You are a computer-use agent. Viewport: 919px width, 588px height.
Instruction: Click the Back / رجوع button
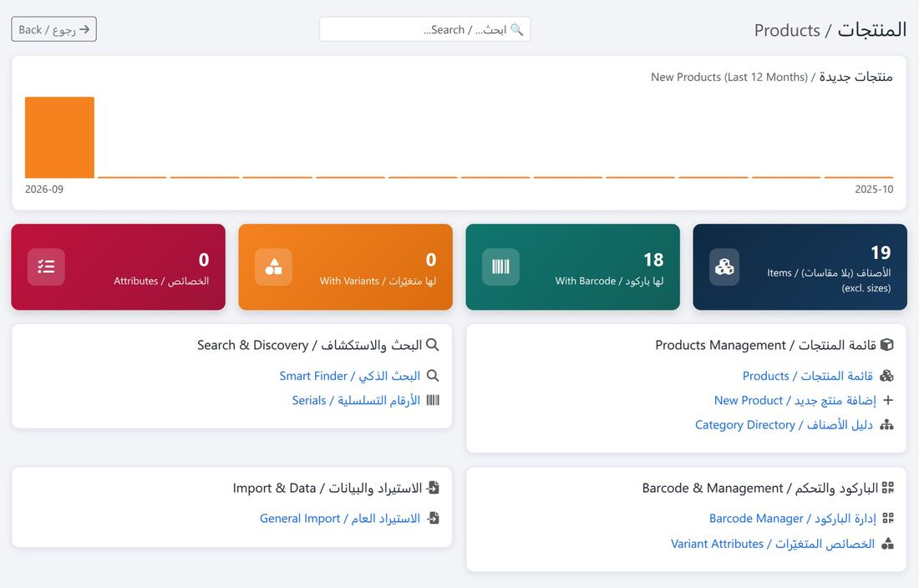(x=54, y=29)
